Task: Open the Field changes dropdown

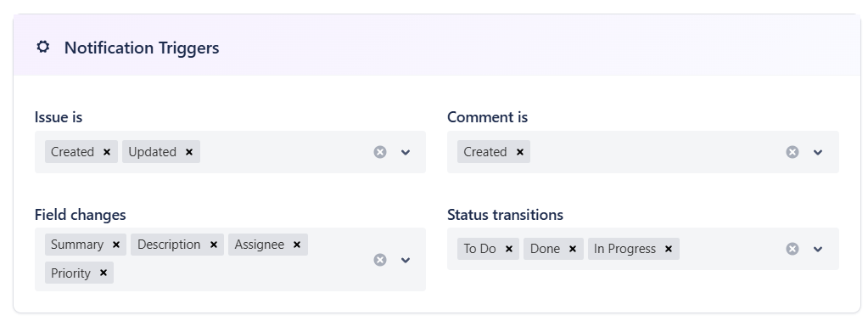Action: pos(406,260)
